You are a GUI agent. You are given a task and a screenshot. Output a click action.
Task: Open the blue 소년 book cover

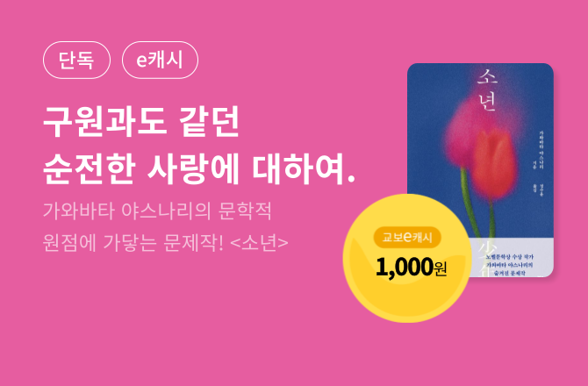coord(480,170)
